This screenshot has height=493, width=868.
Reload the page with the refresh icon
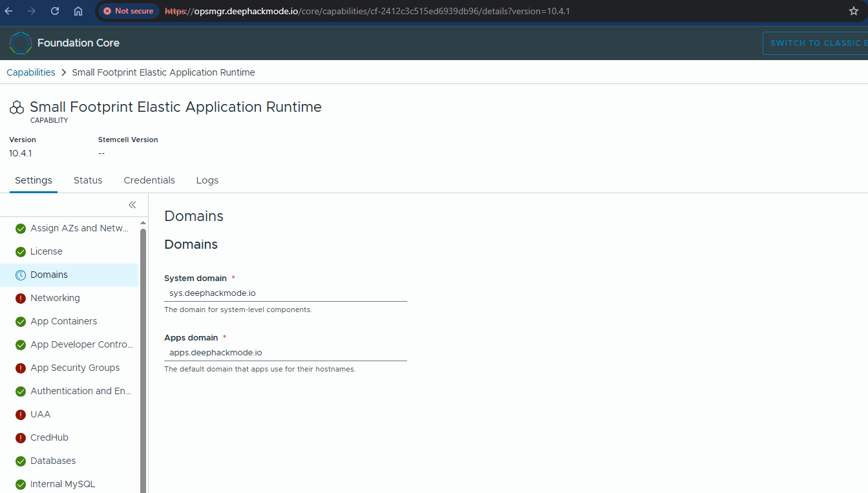55,11
